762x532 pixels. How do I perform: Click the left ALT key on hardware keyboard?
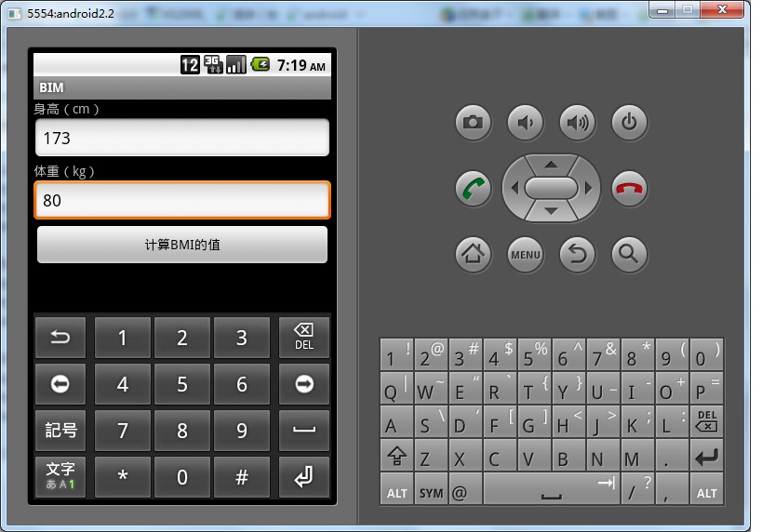click(x=396, y=489)
